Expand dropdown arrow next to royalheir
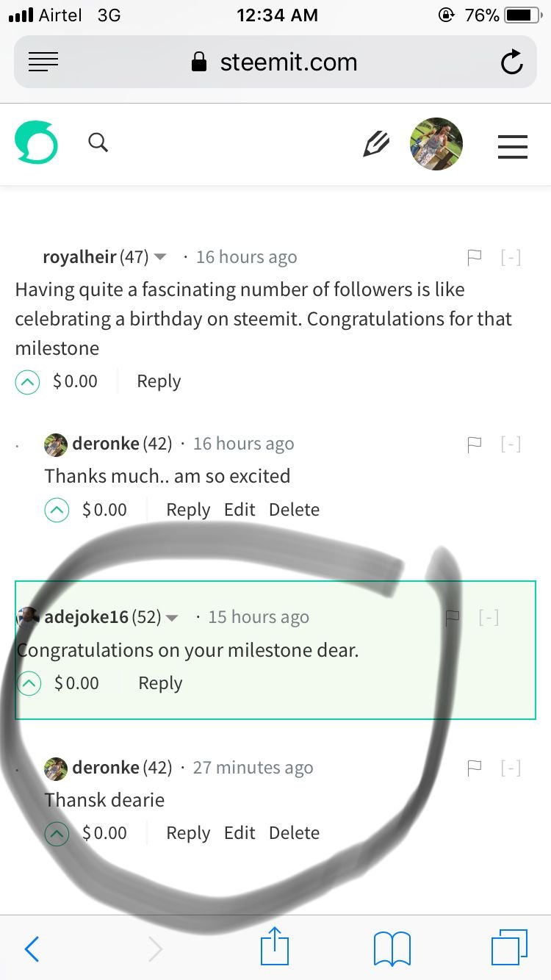The height and width of the screenshot is (980, 551). tap(160, 257)
